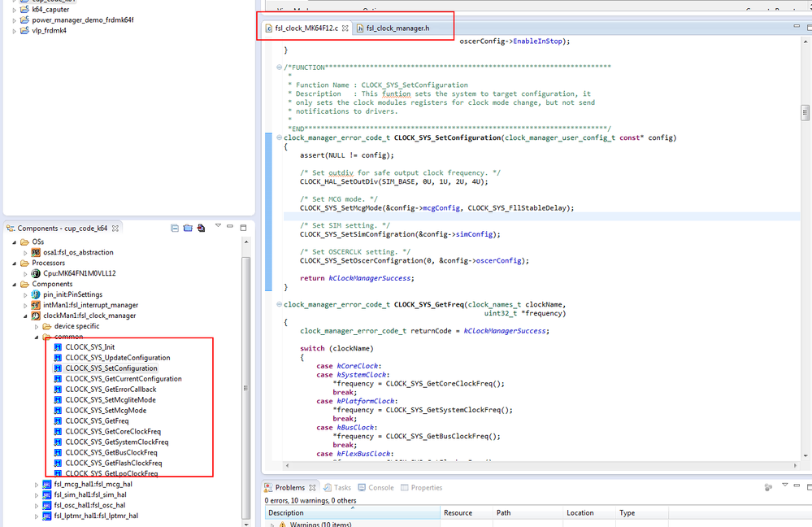The width and height of the screenshot is (812, 527).
Task: Collapse the Processors folder node
Action: coord(15,263)
